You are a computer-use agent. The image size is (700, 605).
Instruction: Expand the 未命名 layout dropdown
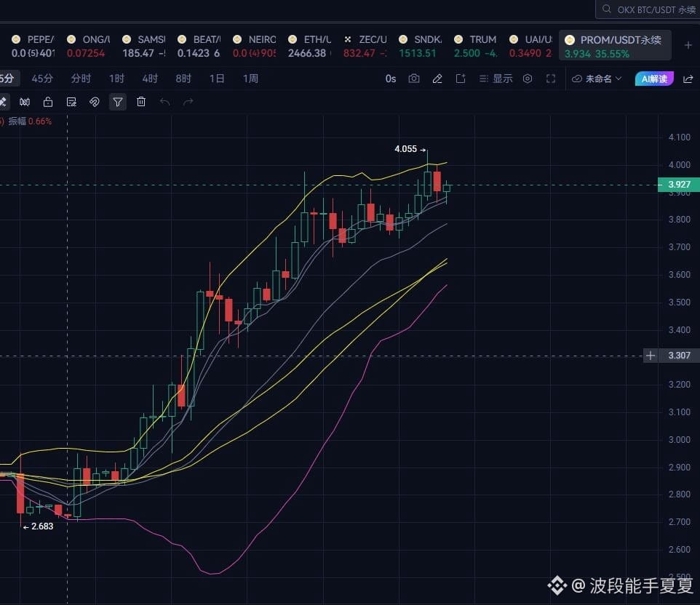point(597,79)
